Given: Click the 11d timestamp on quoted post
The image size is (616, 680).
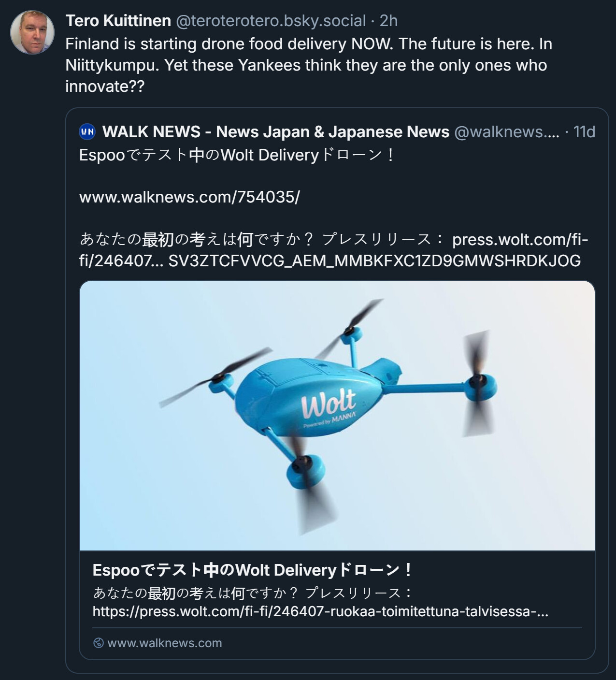Looking at the screenshot, I should click(x=584, y=131).
